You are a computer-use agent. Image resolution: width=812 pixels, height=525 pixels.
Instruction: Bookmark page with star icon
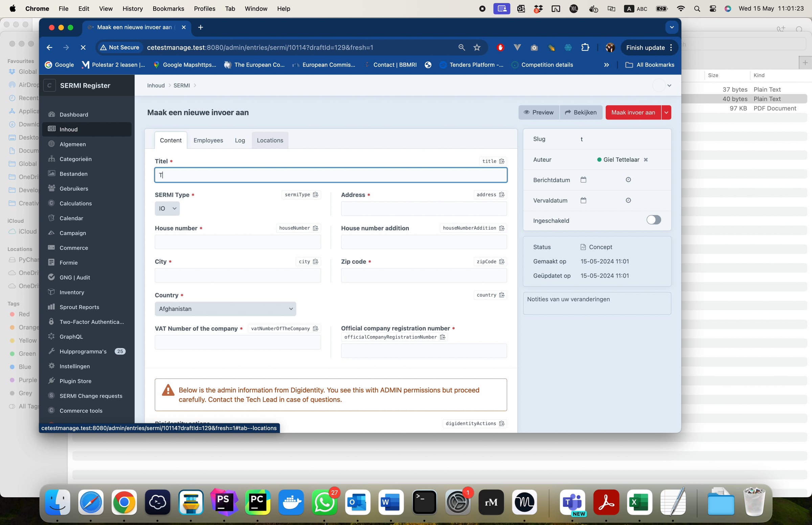[477, 47]
